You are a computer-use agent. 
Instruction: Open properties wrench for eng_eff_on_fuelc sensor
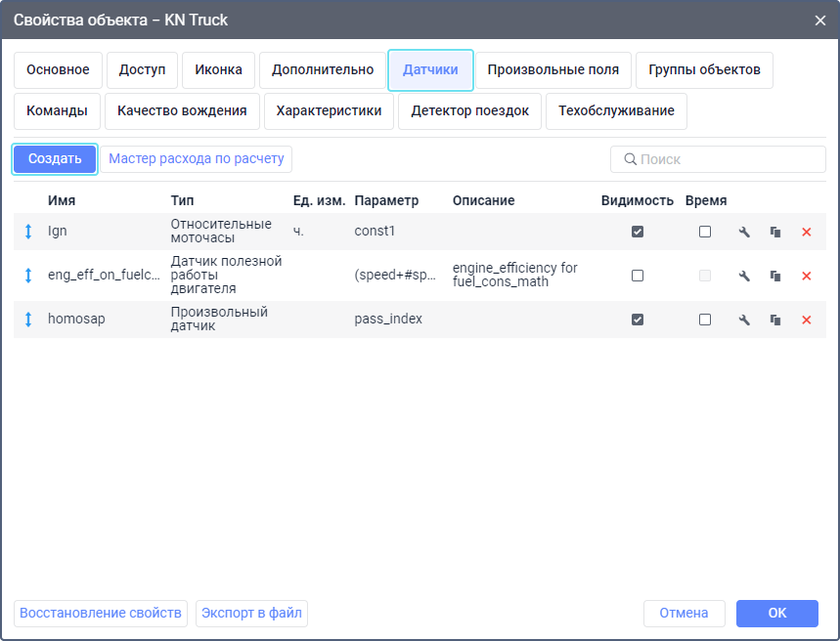point(744,277)
